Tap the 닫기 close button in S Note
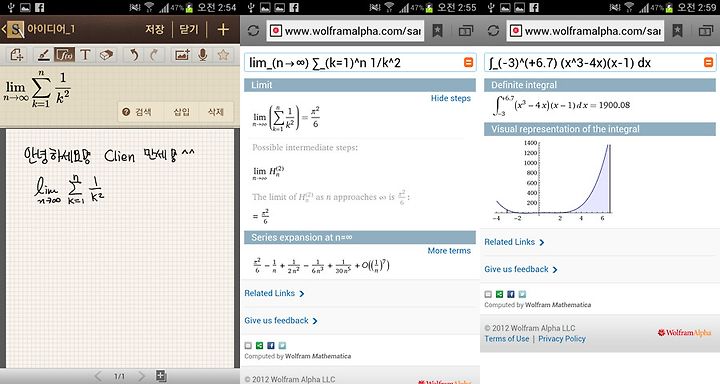This screenshot has height=384, width=720. tap(189, 29)
